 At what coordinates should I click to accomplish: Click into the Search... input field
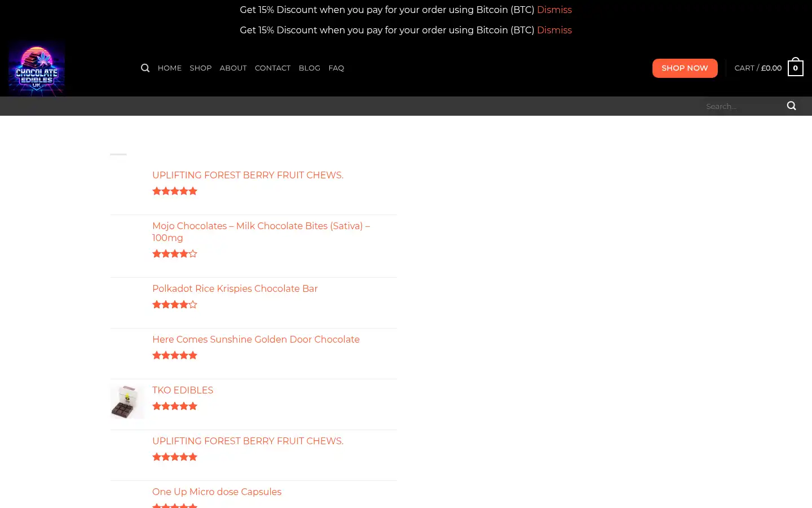742,106
